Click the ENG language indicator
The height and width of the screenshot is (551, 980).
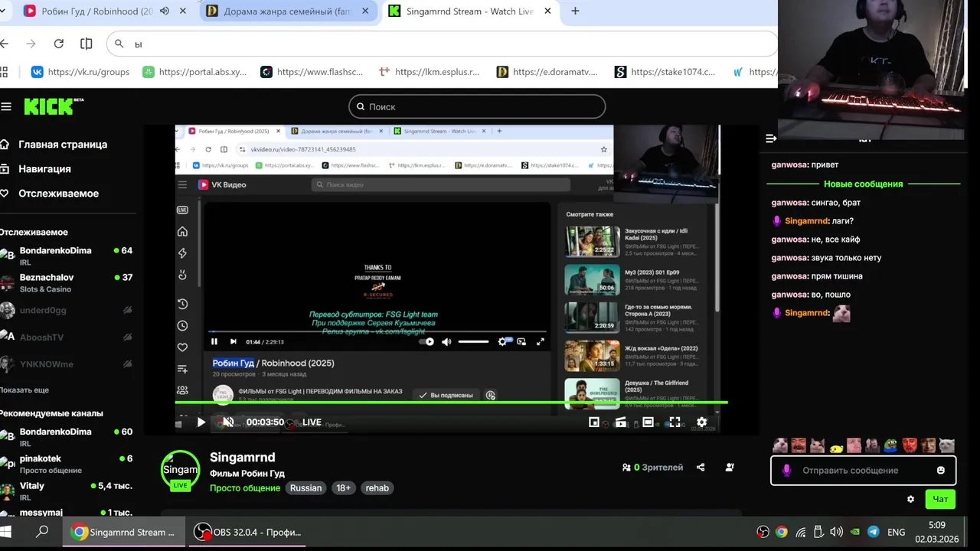(x=896, y=532)
